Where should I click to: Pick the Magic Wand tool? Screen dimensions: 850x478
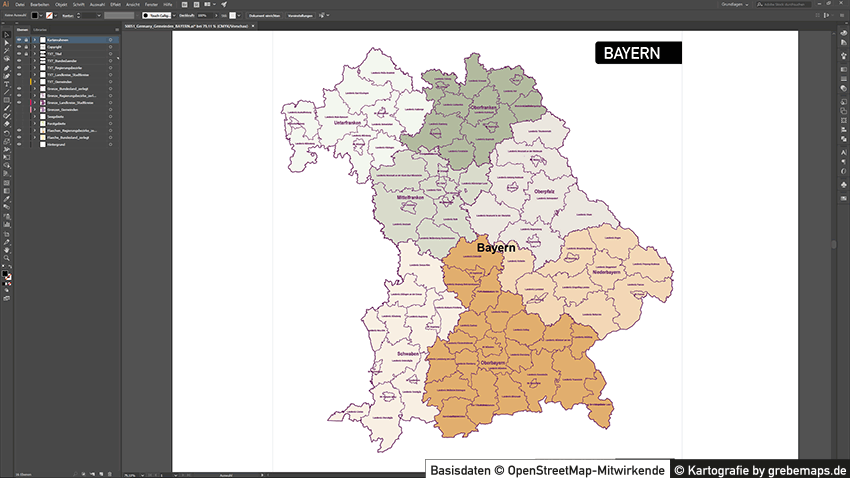pos(6,51)
